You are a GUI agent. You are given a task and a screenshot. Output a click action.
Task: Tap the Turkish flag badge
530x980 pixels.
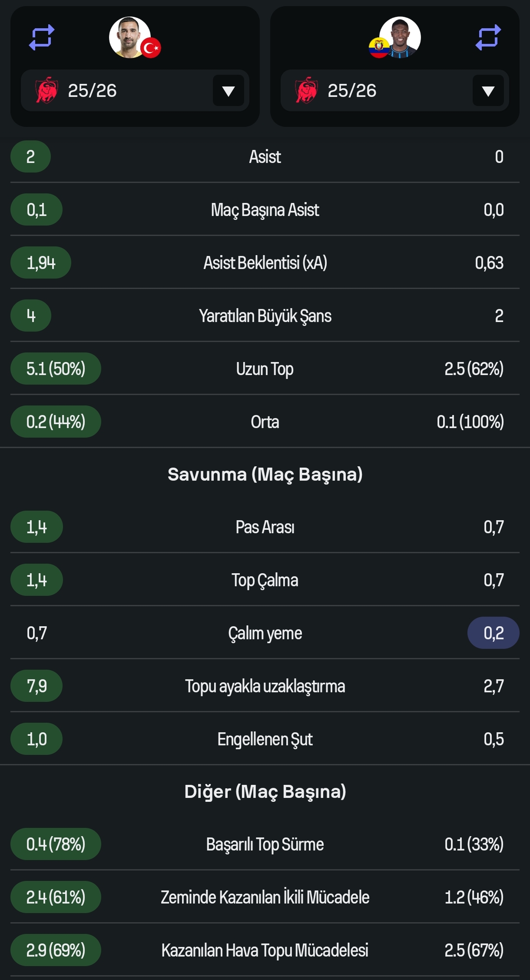tap(151, 48)
